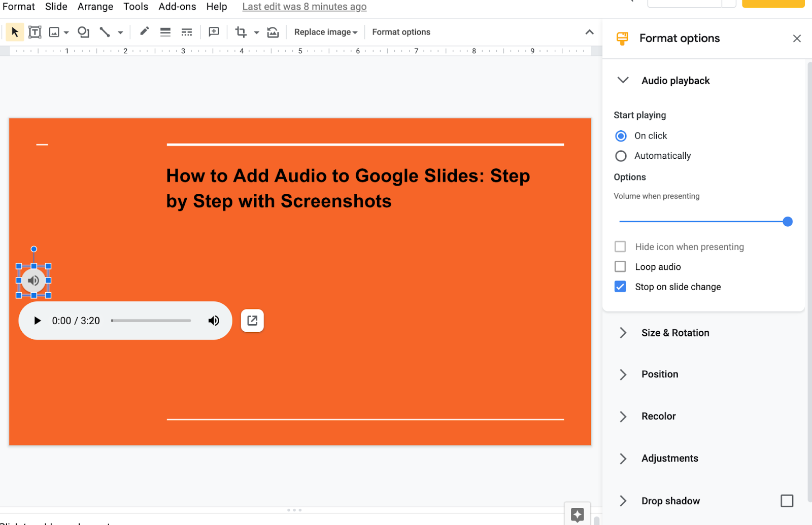Enable Loop audio

click(620, 266)
